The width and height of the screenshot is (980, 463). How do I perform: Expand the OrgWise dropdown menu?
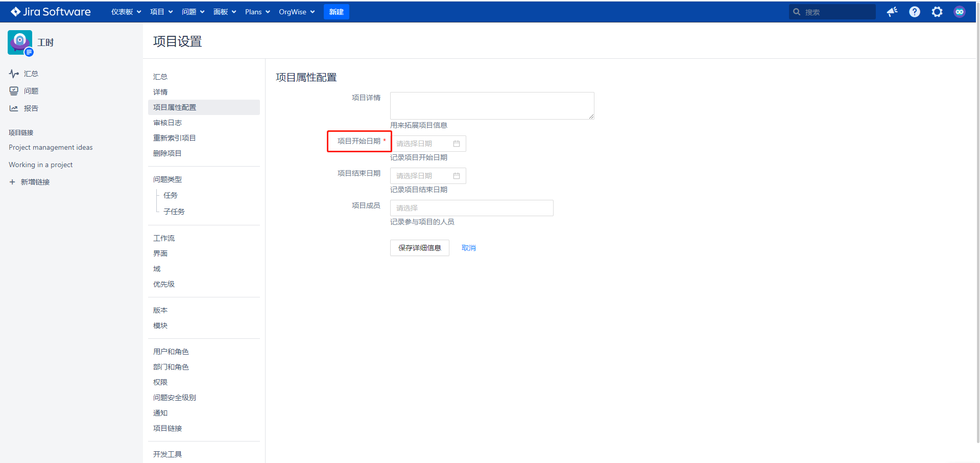pyautogui.click(x=297, y=12)
